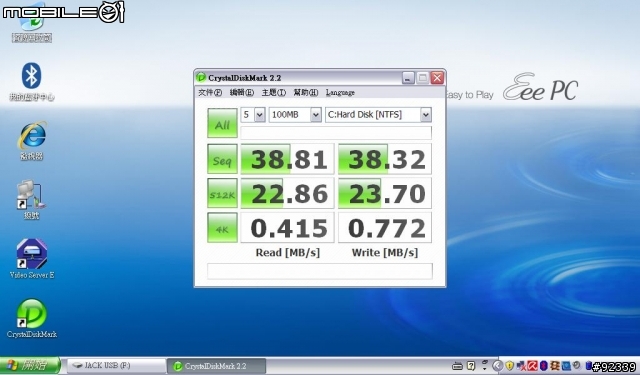640x375 pixels.
Task: Click the 512K write result 23.70
Action: tap(384, 193)
